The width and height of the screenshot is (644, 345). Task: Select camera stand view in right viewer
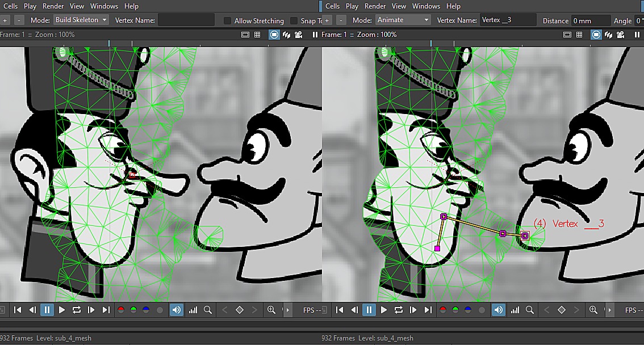[x=596, y=35]
